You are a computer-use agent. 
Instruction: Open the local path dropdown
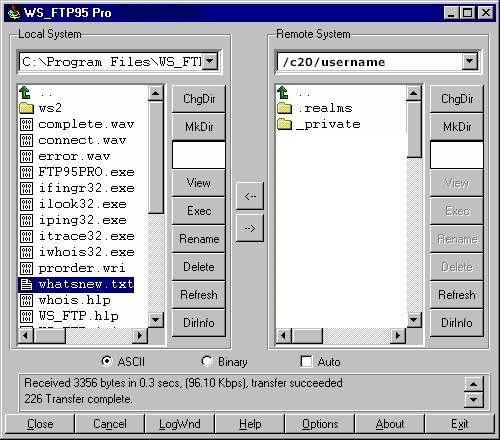tap(210, 61)
